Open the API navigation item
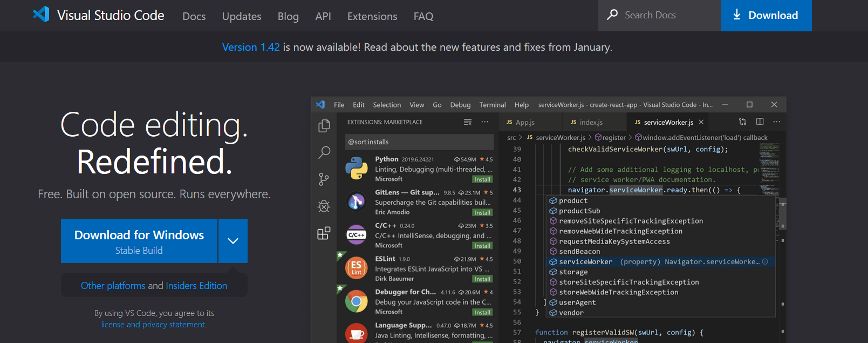 coord(323,16)
